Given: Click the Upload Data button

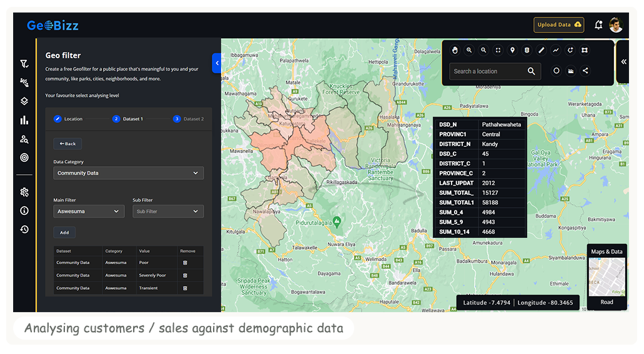Looking at the screenshot, I should tap(558, 24).
